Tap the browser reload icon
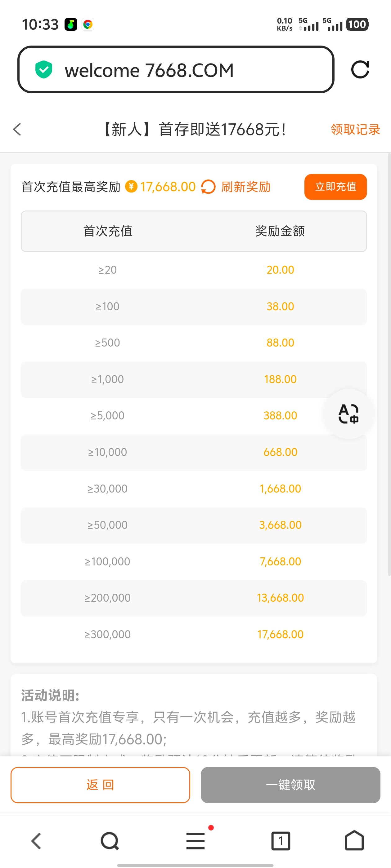 click(x=360, y=70)
